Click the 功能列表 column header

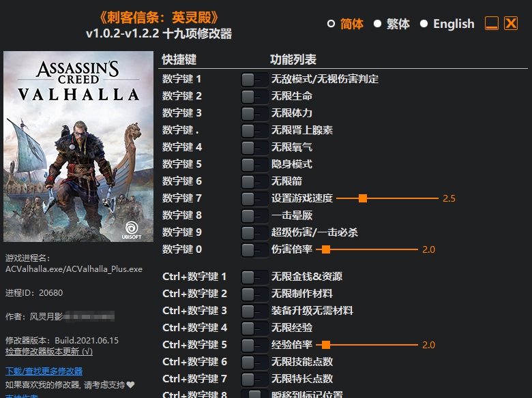click(293, 59)
